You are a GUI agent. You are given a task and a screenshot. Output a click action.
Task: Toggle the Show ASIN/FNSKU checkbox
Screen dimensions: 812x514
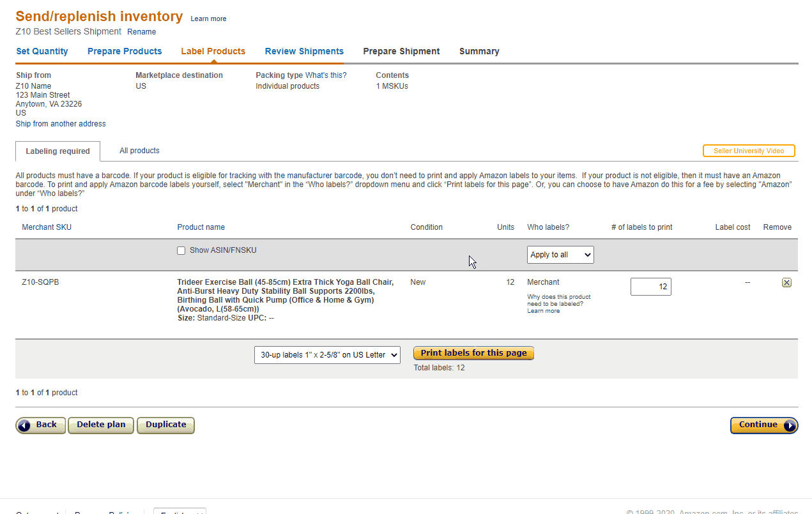(x=181, y=250)
